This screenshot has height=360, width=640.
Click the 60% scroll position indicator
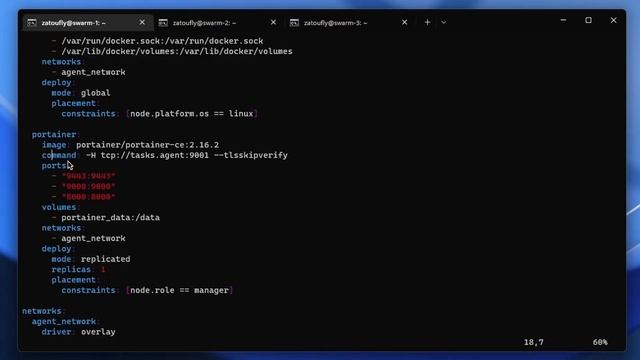point(600,342)
